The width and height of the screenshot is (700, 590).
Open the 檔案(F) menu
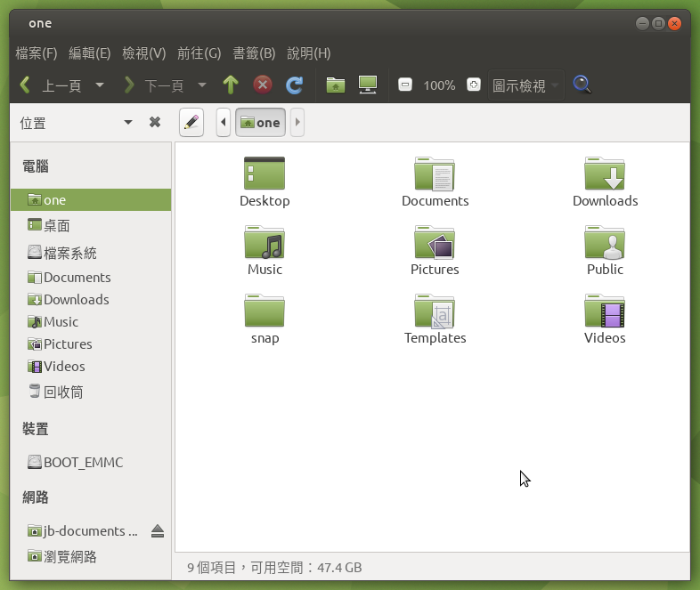pyautogui.click(x=37, y=53)
